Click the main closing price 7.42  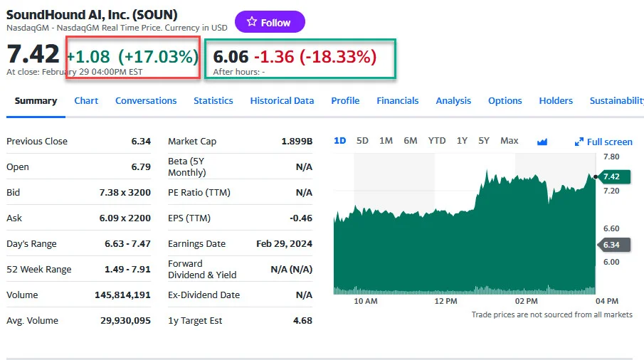click(33, 54)
